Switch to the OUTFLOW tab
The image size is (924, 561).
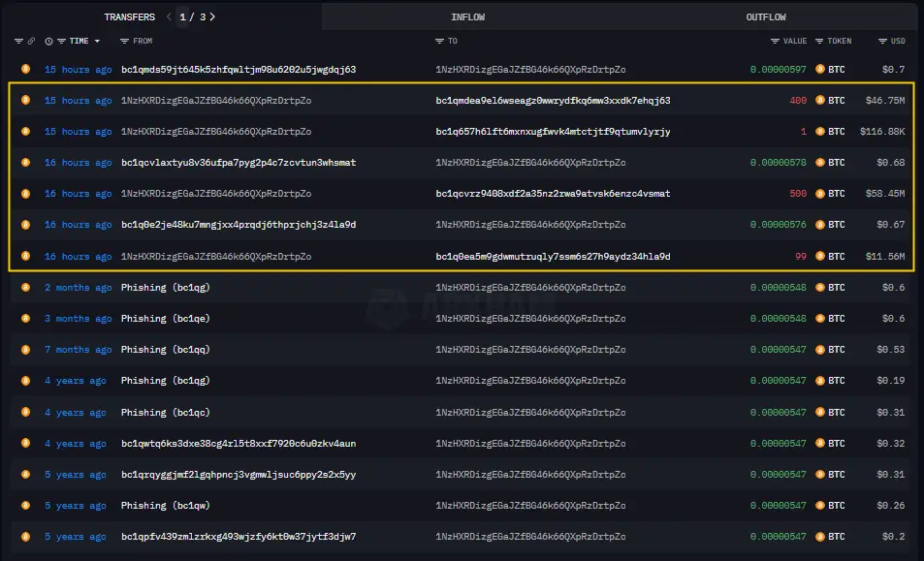tap(765, 16)
